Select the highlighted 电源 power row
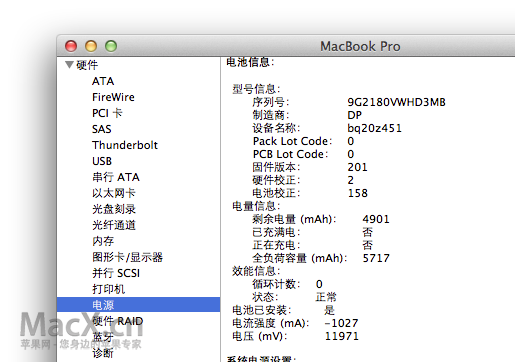Screen dimensions: 515x362 point(138,305)
